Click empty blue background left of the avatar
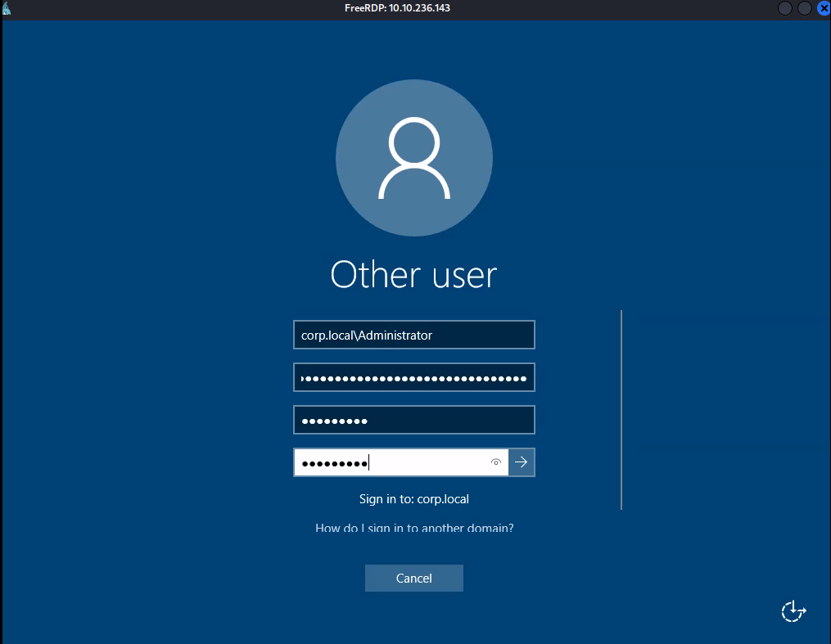The height and width of the screenshot is (644, 831). (x=164, y=164)
